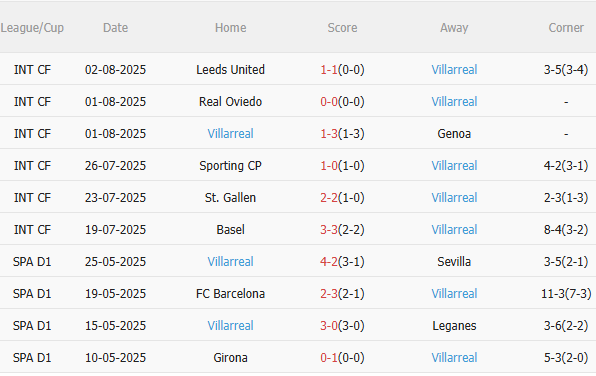Click home Villarreal in Sevilla match row
The height and width of the screenshot is (376, 596).
click(230, 262)
